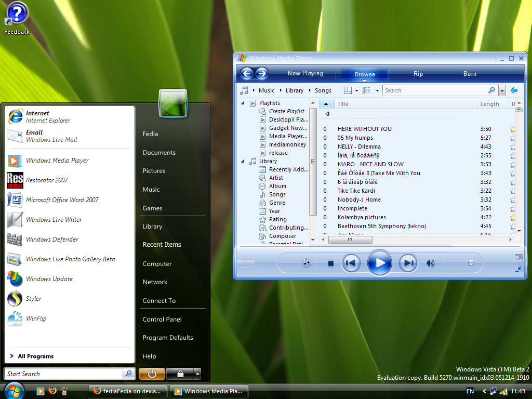Select Library in the breadcrumb
This screenshot has height=399, width=532.
click(294, 90)
